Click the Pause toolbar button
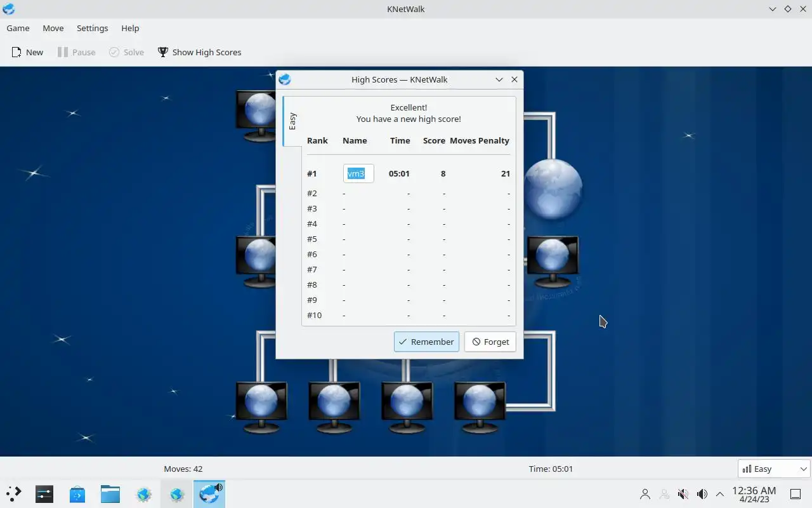This screenshot has width=812, height=508. (76, 52)
